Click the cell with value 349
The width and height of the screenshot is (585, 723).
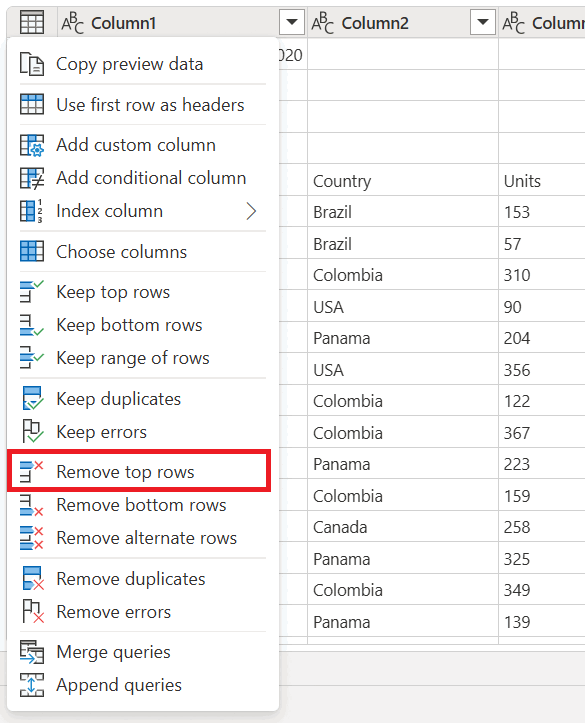pyautogui.click(x=542, y=590)
